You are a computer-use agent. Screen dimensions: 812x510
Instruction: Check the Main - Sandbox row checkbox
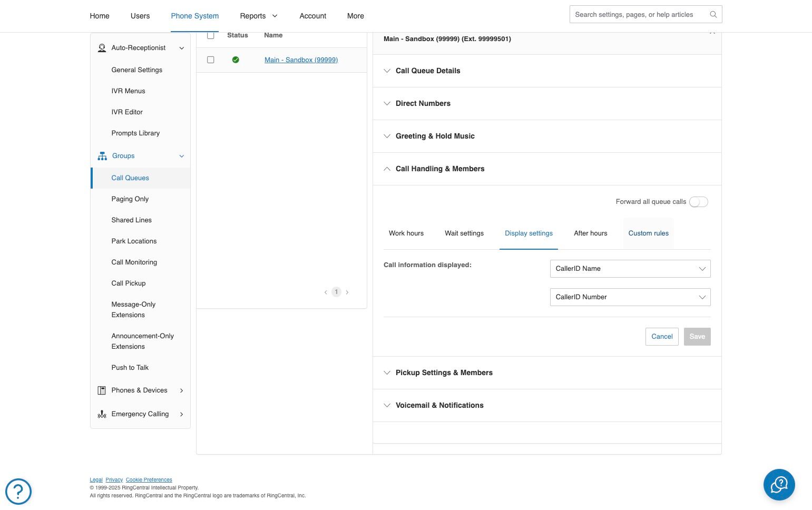(211, 60)
